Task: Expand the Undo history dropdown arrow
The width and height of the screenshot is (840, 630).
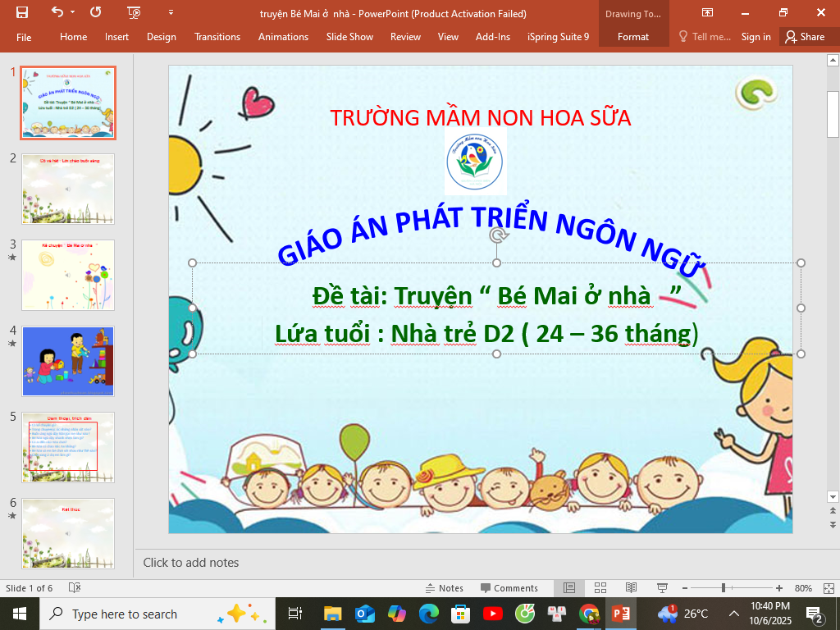Action: pyautogui.click(x=73, y=13)
